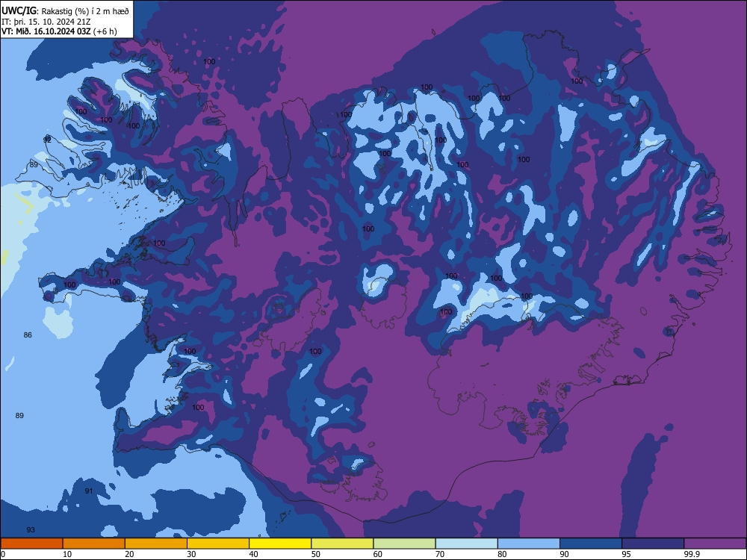Viewport: 747px width, 560px height.
Task: Select the legend tick label 90
Action: [x=564, y=554]
